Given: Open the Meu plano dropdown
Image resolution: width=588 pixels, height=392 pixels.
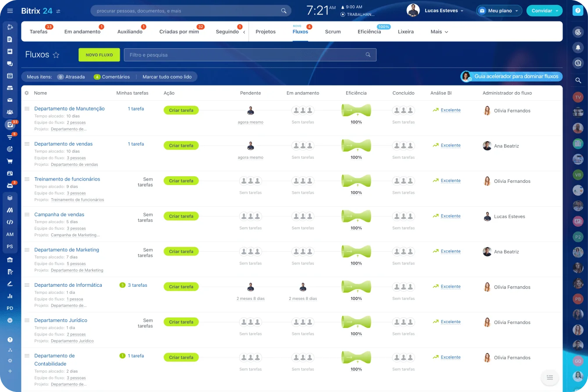Looking at the screenshot, I should 499,11.
